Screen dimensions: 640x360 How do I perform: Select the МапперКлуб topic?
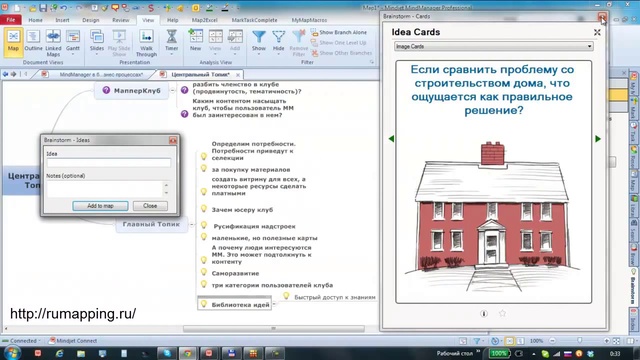(132, 91)
